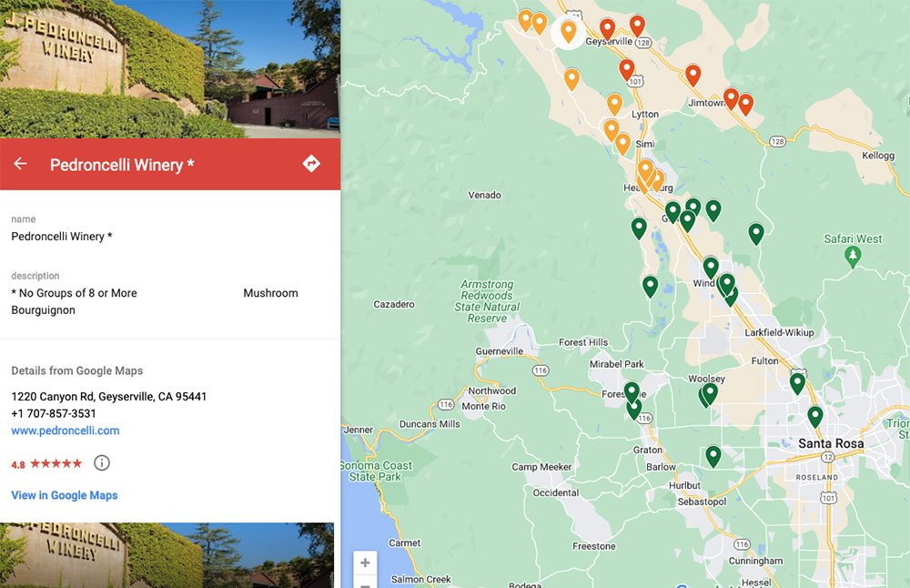Viewport: 910px width, 588px height.
Task: Get directions to Pedroncelli Winery
Action: click(311, 164)
